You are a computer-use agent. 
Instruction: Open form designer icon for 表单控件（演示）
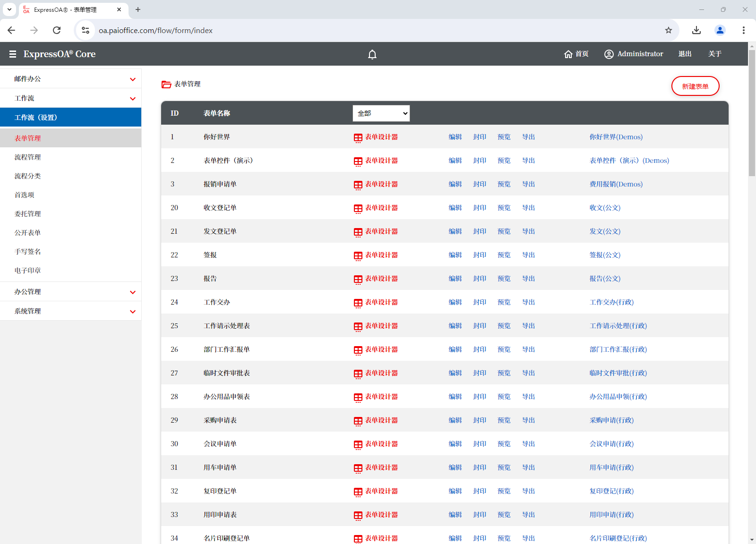coord(358,161)
